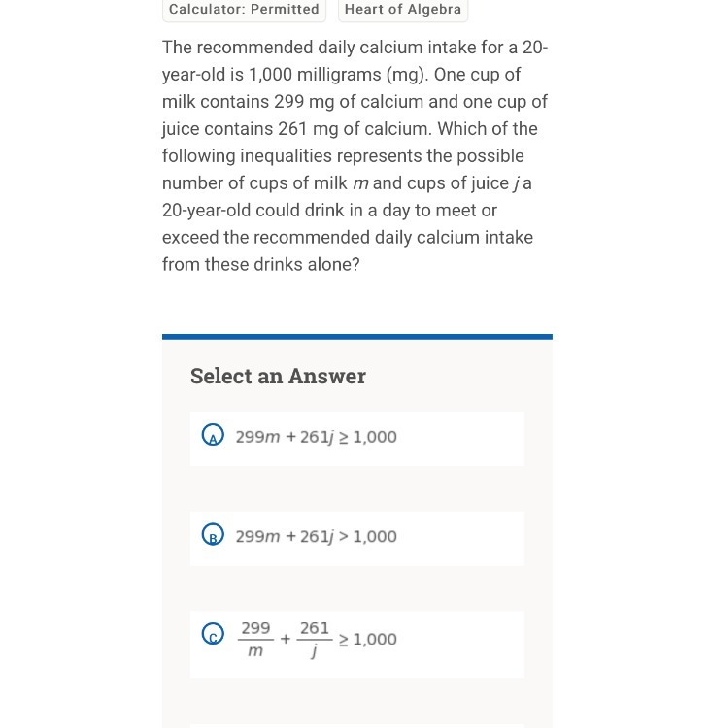Click the 261 over j fraction
This screenshot has height=728, width=709.
(x=315, y=639)
